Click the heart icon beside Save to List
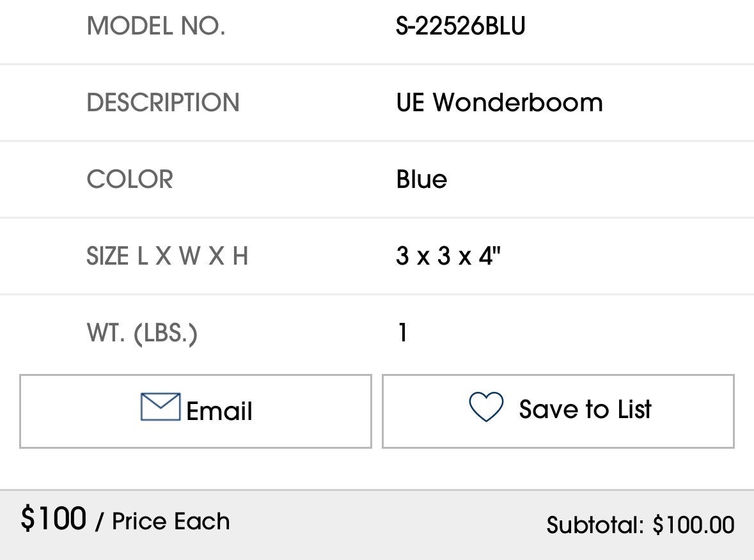This screenshot has width=754, height=560. (x=486, y=407)
